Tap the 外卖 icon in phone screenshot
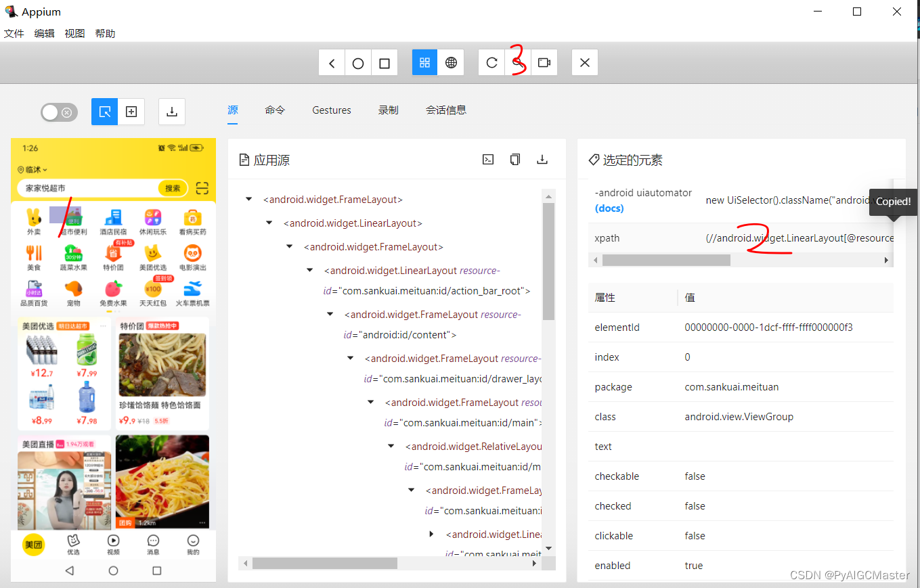Image resolution: width=920 pixels, height=588 pixels. 34,222
